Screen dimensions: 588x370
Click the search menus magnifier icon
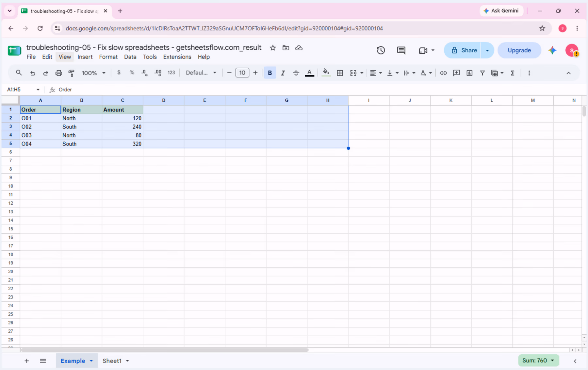click(19, 73)
